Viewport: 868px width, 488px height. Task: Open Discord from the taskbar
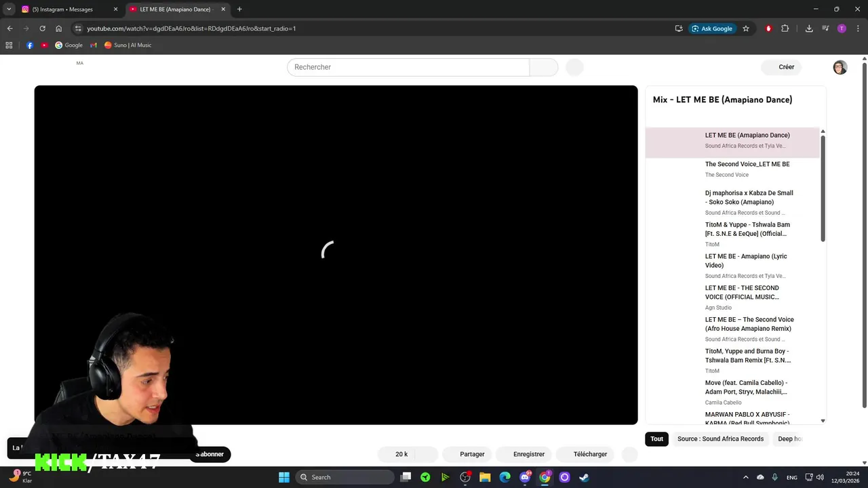click(524, 477)
